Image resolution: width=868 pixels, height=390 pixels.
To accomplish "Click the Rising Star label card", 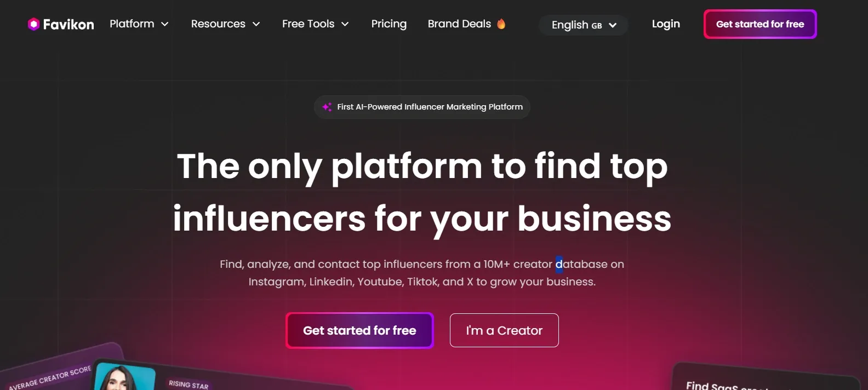I will tap(189, 385).
